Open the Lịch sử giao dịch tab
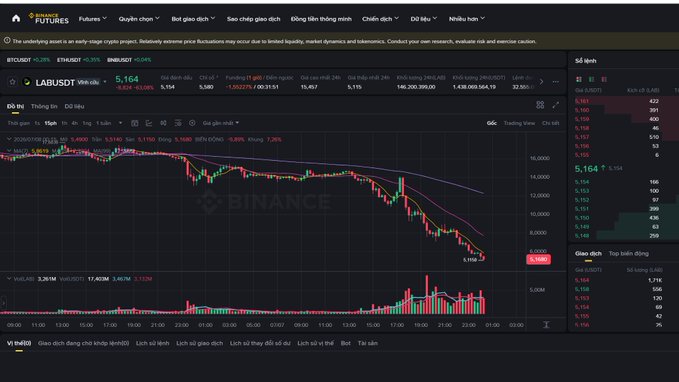Image resolution: width=679 pixels, height=382 pixels. pyautogui.click(x=199, y=343)
